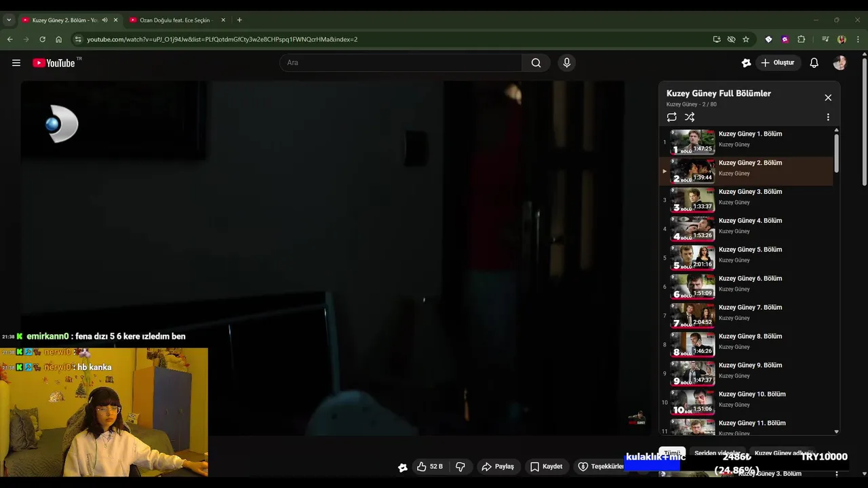Focus the youtube.com address bar URL
This screenshot has height=488, width=868.
pos(222,39)
